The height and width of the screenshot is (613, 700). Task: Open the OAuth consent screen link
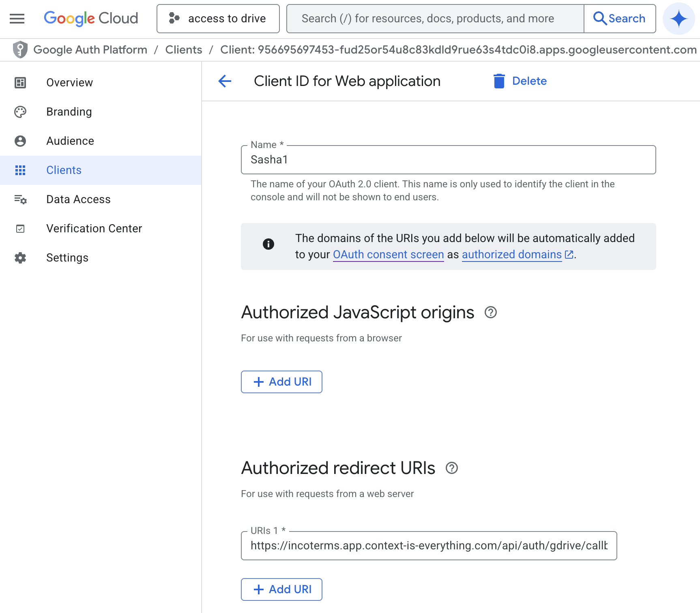[388, 255]
